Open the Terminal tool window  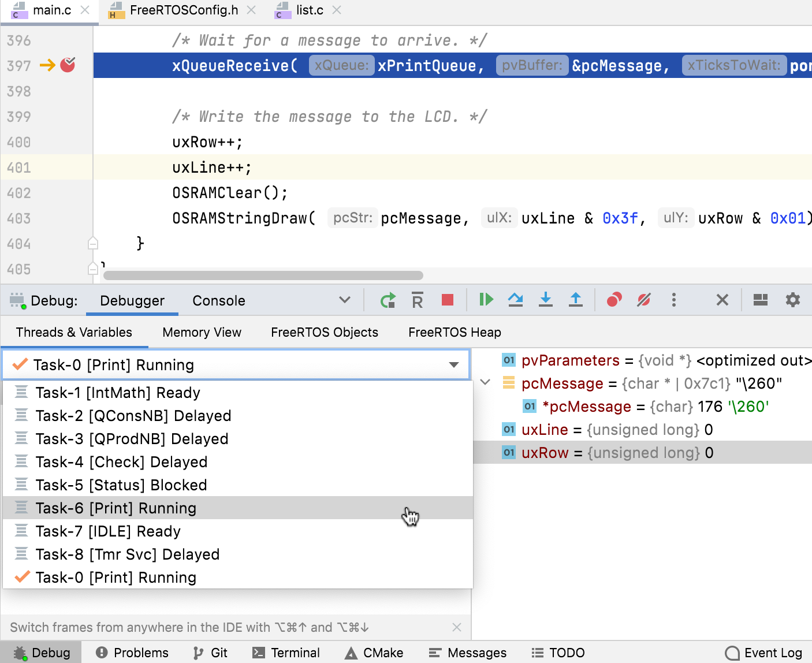pyautogui.click(x=287, y=652)
